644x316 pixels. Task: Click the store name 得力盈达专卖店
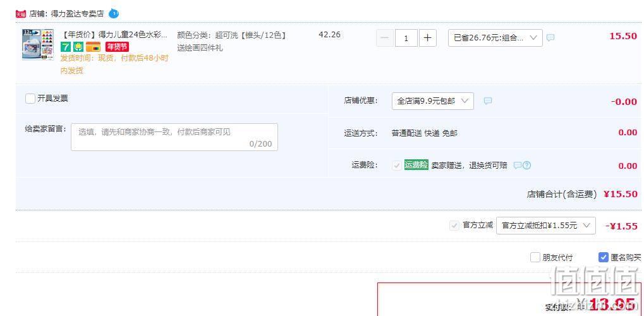coord(77,13)
